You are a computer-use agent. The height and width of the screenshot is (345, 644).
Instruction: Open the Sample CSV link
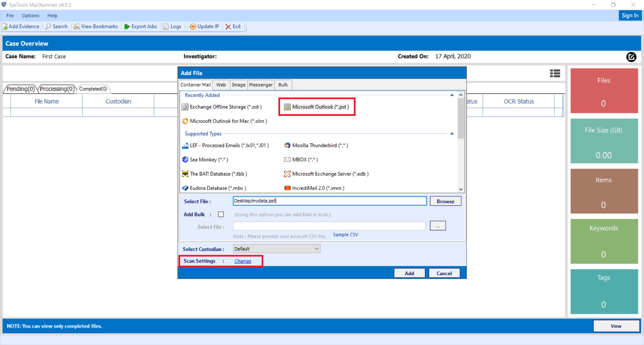[345, 235]
